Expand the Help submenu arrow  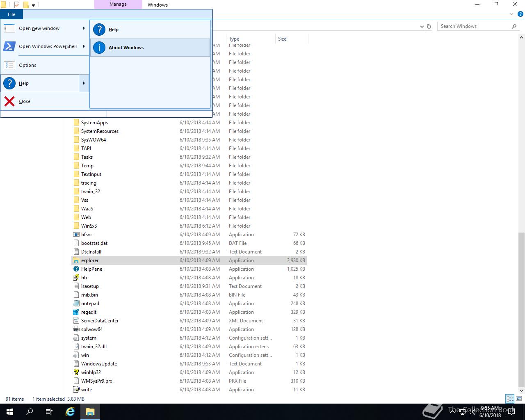point(84,83)
